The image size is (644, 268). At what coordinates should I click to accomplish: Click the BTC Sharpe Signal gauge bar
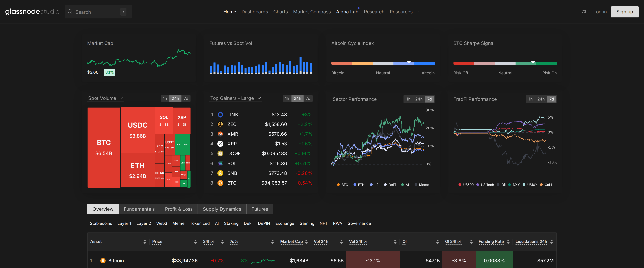click(x=505, y=63)
